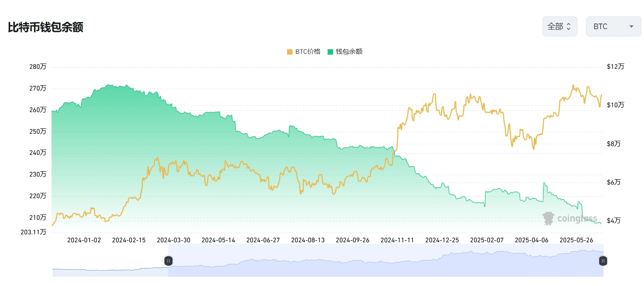Click the up-down chevrons beside 全部
The width and height of the screenshot is (644, 286).
(x=569, y=26)
